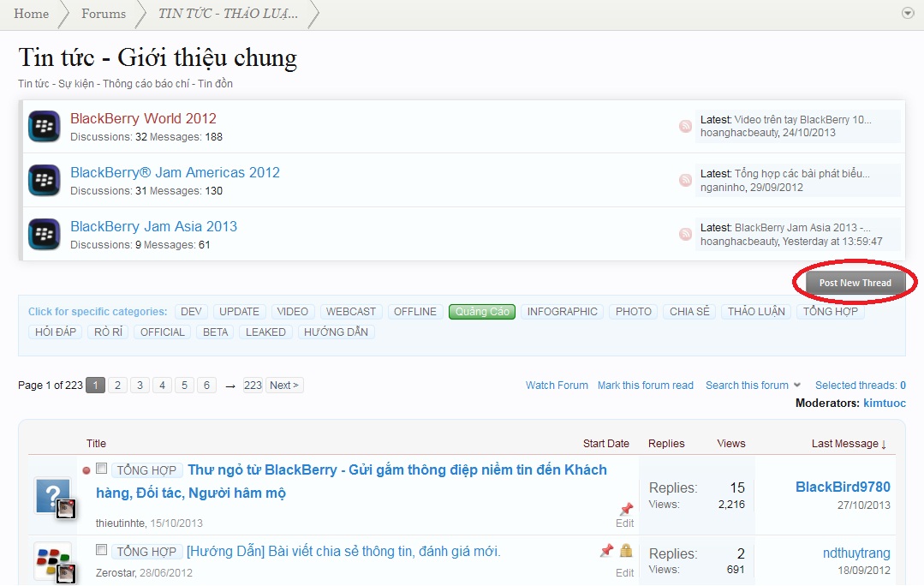Go to Home breadcrumb
The height and width of the screenshot is (586, 924).
31,14
